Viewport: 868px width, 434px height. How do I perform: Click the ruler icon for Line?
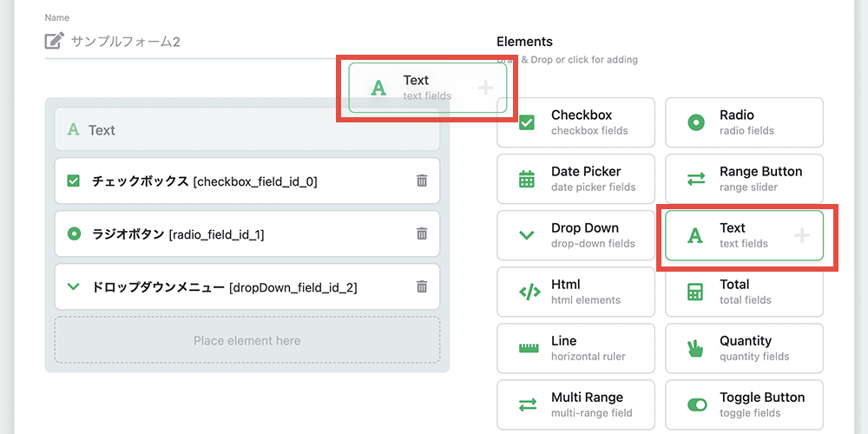click(x=528, y=348)
